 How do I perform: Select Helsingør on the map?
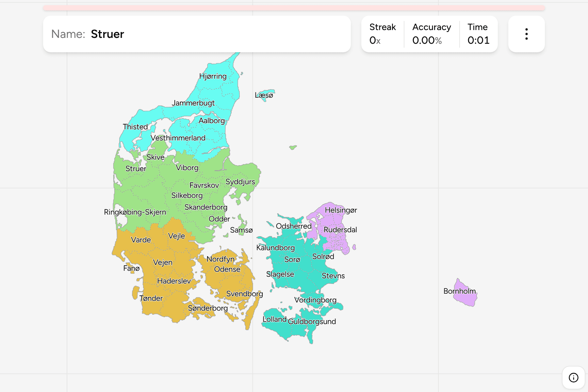341,210
